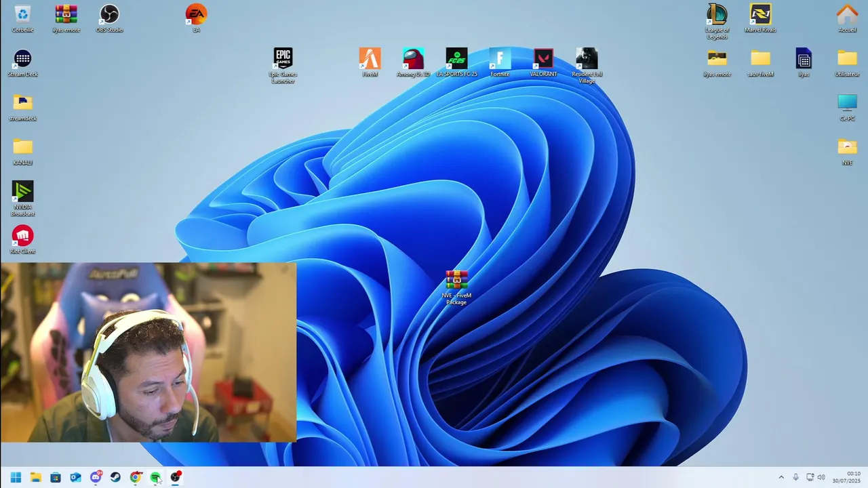
Task: Open Microsoft Store from the taskbar
Action: [x=56, y=477]
